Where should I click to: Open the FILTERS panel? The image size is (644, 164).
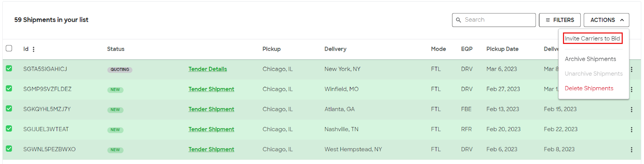(x=560, y=20)
